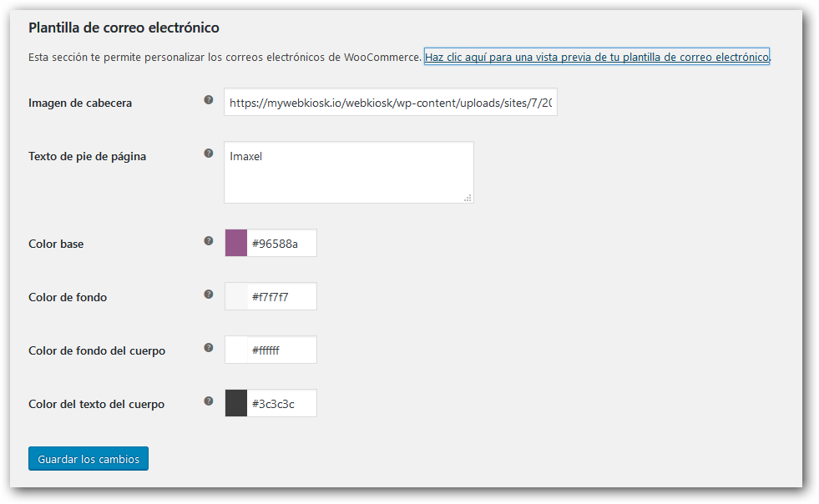Click the Guardar los cambios button

88,459
